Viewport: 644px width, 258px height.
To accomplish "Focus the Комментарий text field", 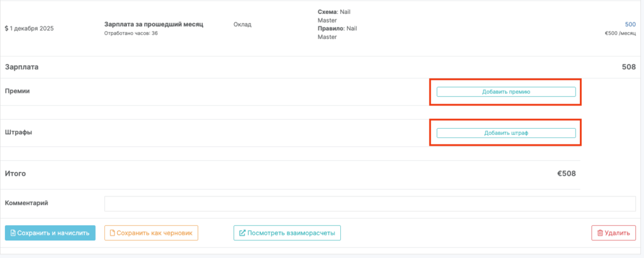I will [x=369, y=203].
